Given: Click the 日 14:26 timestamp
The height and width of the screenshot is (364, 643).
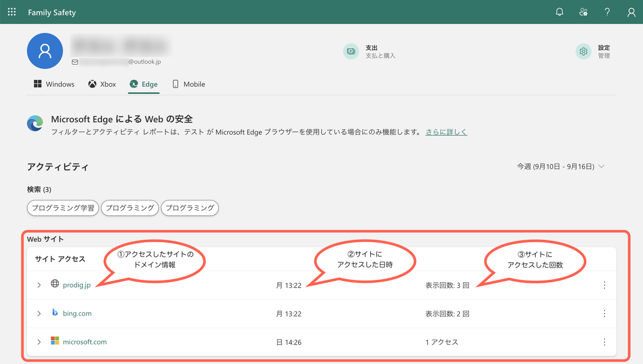Looking at the screenshot, I should 289,342.
